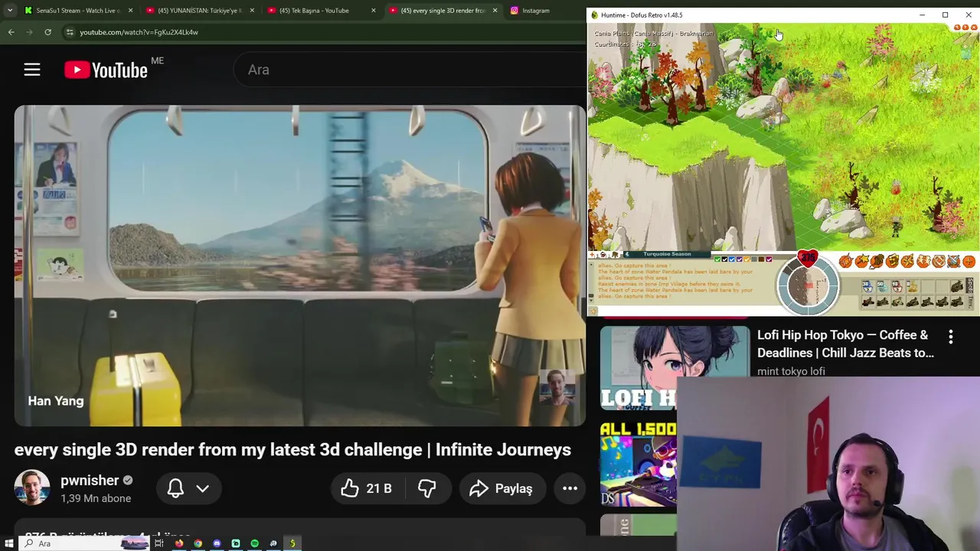Toggle the brown chat channel checkbox in Dofus

point(761,259)
